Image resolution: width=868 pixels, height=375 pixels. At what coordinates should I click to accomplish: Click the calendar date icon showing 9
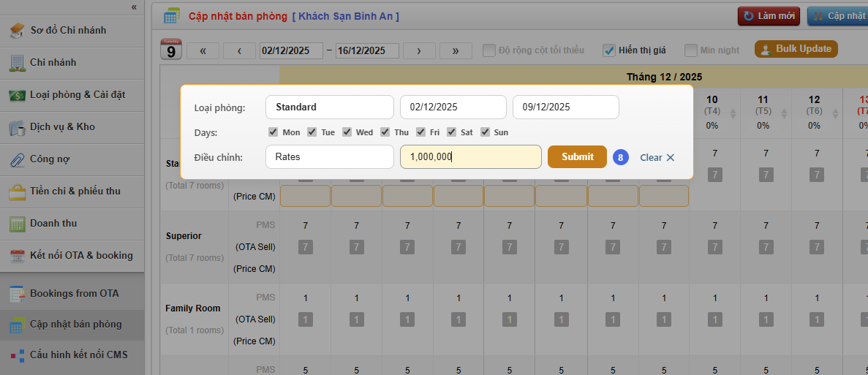[170, 50]
